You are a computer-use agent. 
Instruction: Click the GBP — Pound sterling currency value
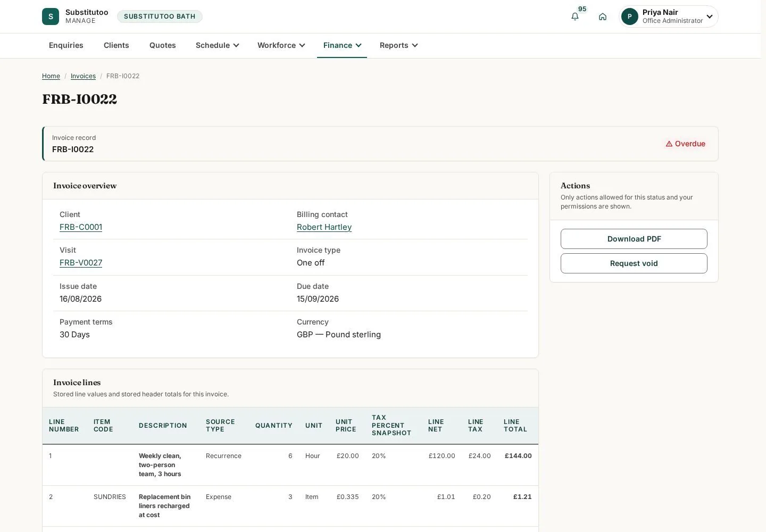pyautogui.click(x=339, y=335)
